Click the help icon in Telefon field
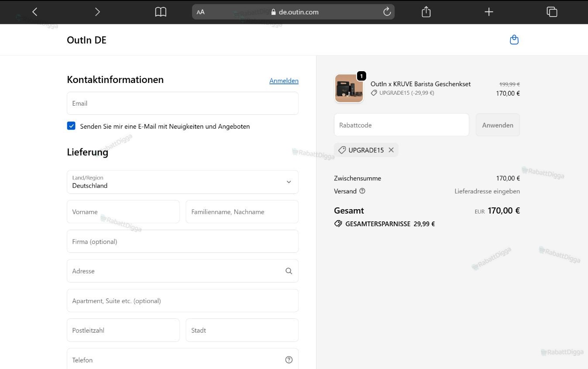This screenshot has height=369, width=588. pyautogui.click(x=289, y=360)
